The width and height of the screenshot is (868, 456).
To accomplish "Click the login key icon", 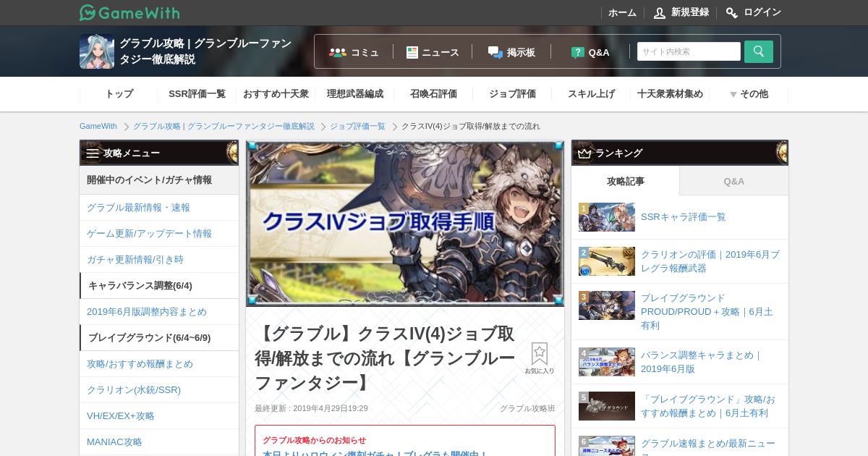I will click(732, 13).
